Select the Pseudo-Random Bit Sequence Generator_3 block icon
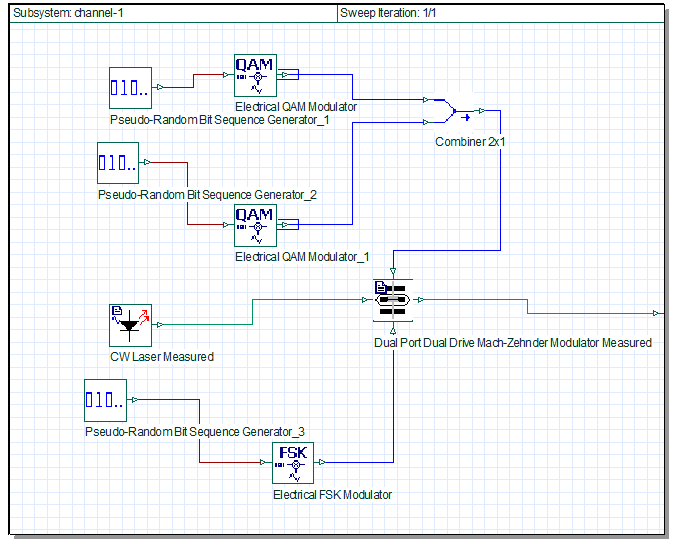 click(105, 400)
